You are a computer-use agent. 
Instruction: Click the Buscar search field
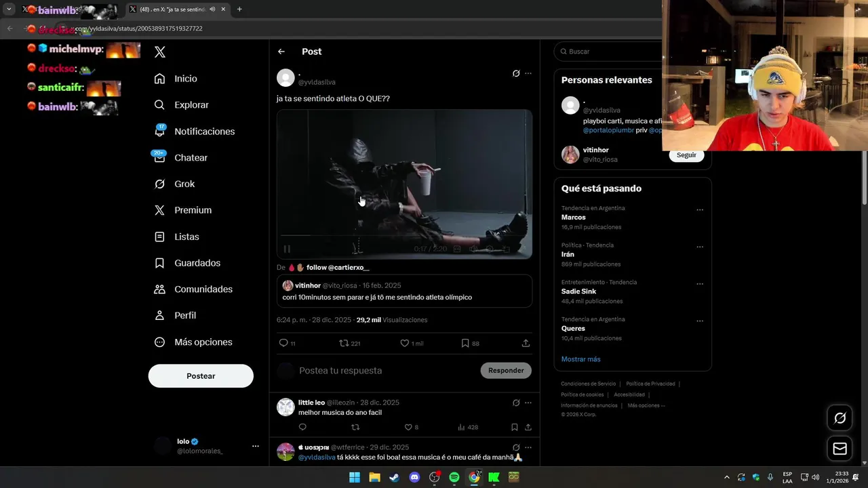click(x=610, y=52)
